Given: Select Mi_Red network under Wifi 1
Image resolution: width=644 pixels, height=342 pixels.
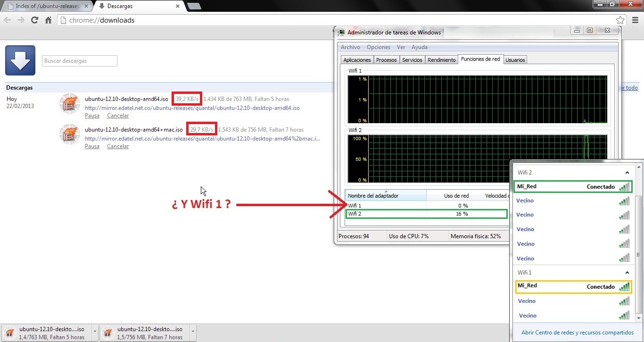Looking at the screenshot, I should (x=572, y=287).
